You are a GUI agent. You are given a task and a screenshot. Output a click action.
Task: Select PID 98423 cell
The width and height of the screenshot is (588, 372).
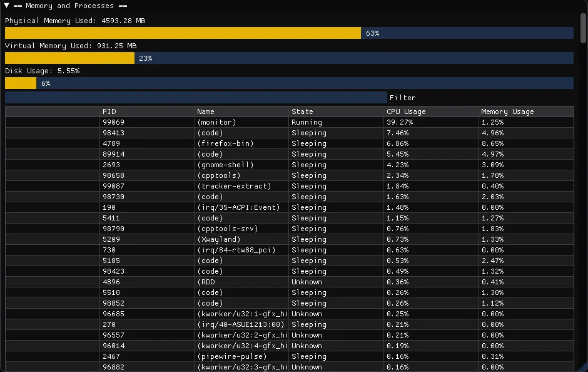(x=114, y=271)
